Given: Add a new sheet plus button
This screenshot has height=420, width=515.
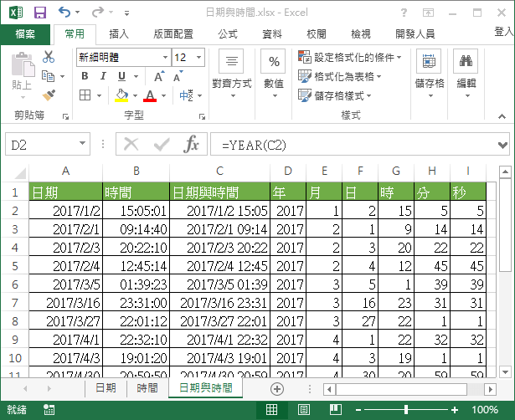Looking at the screenshot, I should click(x=277, y=389).
